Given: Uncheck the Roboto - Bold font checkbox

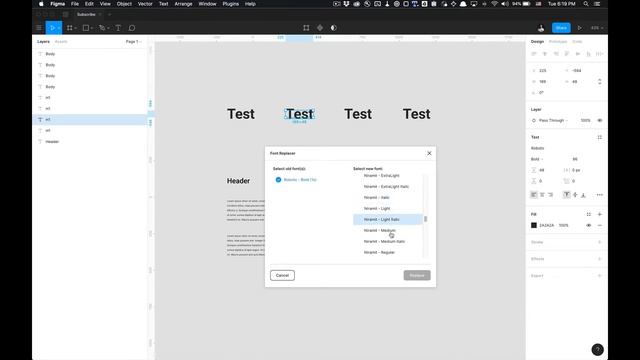Looking at the screenshot, I should pyautogui.click(x=278, y=180).
